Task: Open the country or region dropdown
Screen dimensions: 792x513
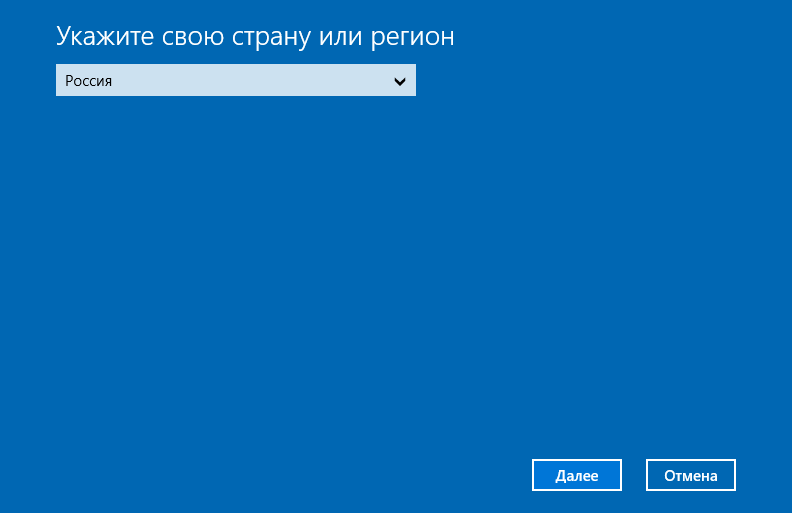Action: click(x=235, y=80)
